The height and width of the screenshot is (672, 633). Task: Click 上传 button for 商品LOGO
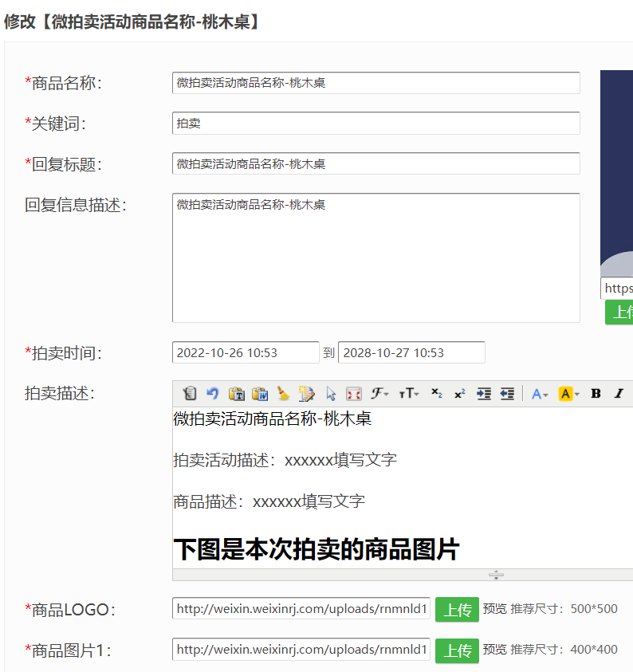pyautogui.click(x=457, y=610)
